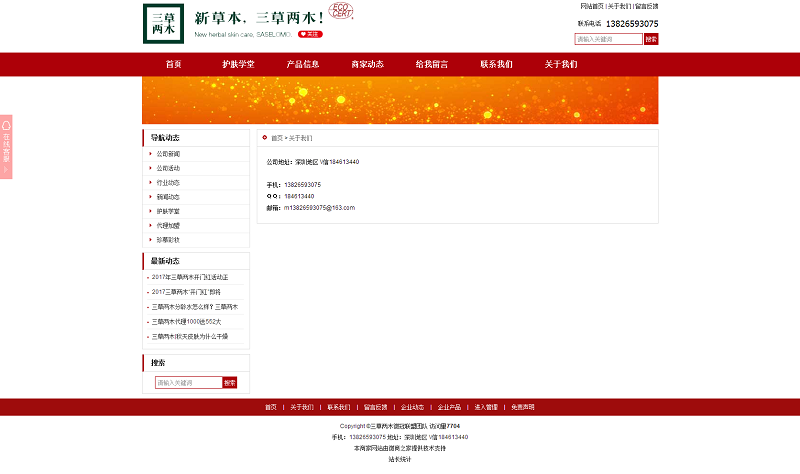Open 首页 in the main navigation bar
The width and height of the screenshot is (800, 474).
pyautogui.click(x=174, y=64)
